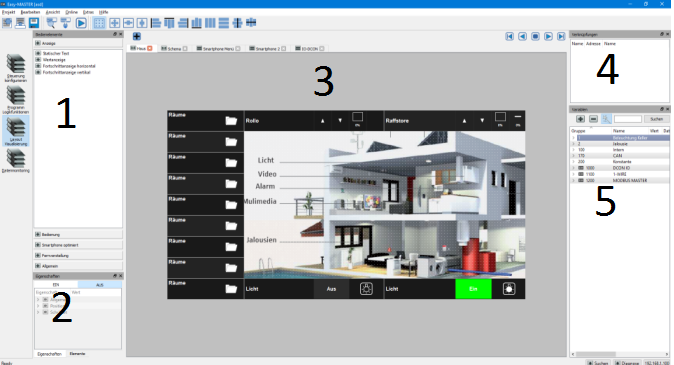Open the Bearbeiten menu
Image resolution: width=674 pixels, height=365 pixels.
pos(30,12)
